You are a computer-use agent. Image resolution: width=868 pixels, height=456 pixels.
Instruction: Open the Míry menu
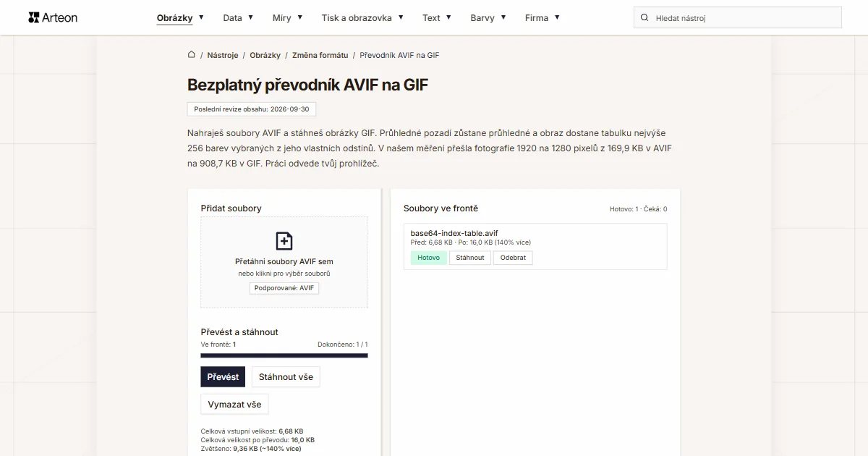coord(282,18)
